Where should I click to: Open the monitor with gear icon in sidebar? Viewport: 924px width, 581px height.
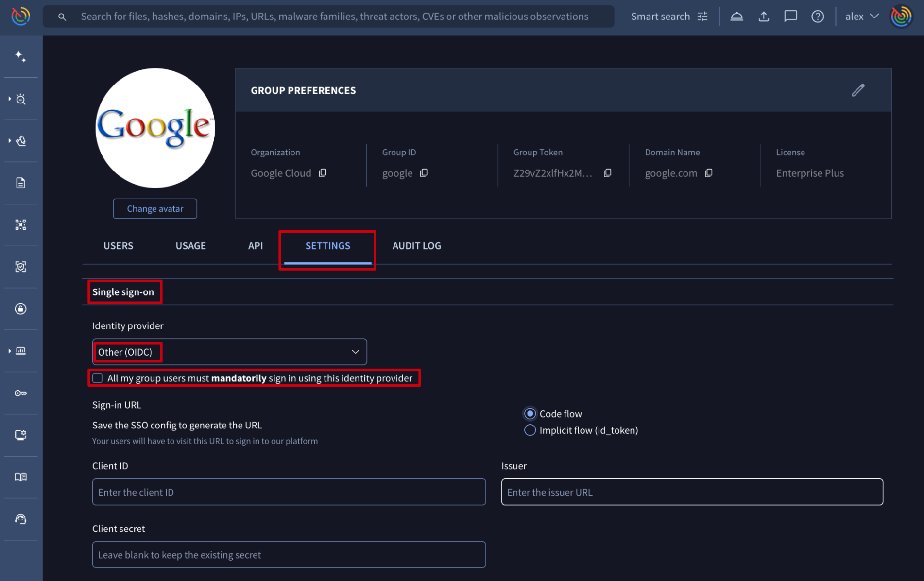pos(20,435)
